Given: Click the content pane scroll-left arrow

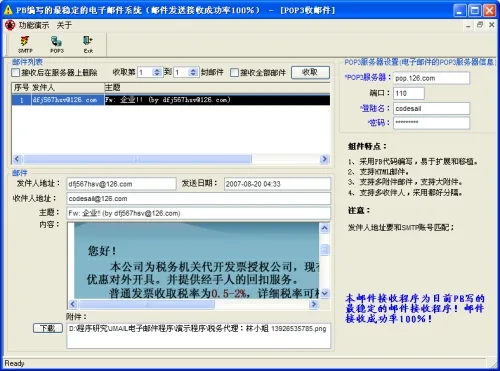Looking at the screenshot, I should click(x=73, y=304).
